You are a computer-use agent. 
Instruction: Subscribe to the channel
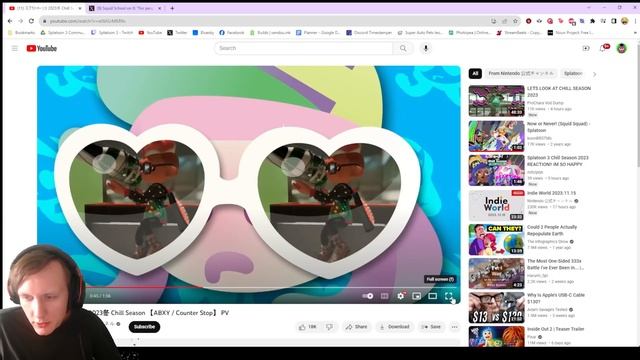(144, 327)
